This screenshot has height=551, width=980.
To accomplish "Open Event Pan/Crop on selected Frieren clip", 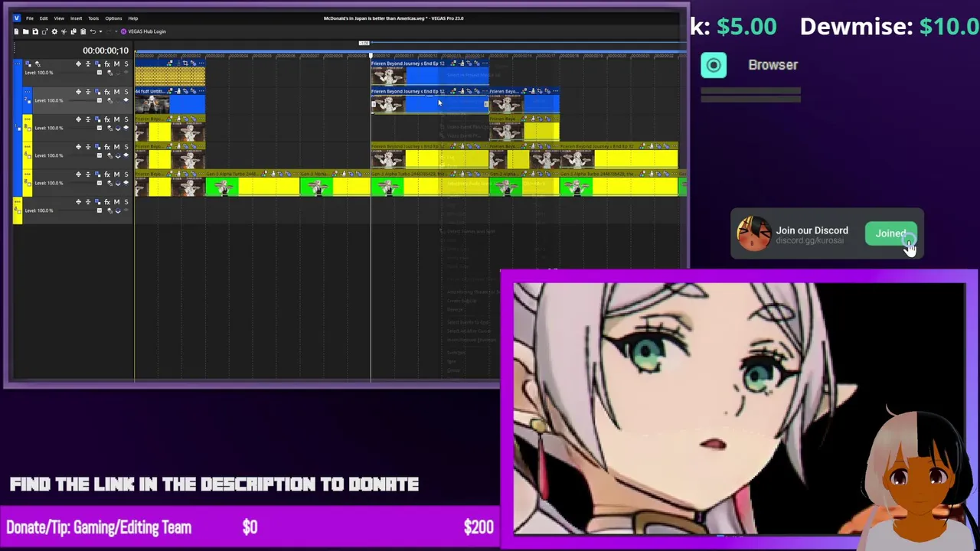I will (469, 91).
